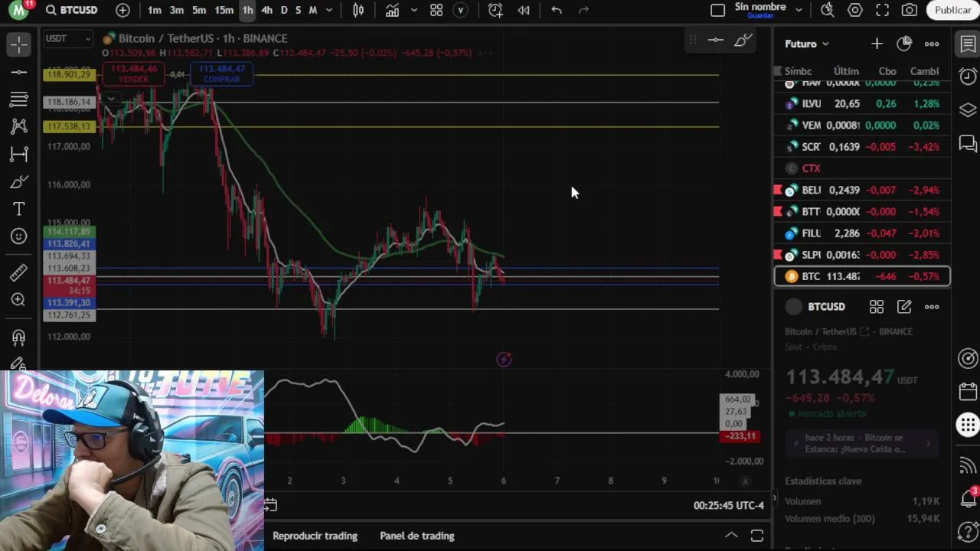980x551 pixels.
Task: Select the 15m timeframe
Action: 224,10
